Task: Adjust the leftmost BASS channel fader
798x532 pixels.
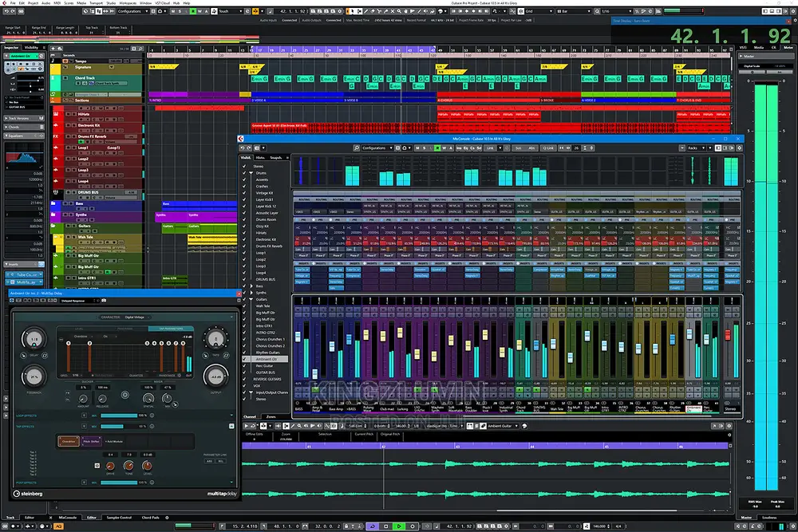Action: pyautogui.click(x=298, y=336)
